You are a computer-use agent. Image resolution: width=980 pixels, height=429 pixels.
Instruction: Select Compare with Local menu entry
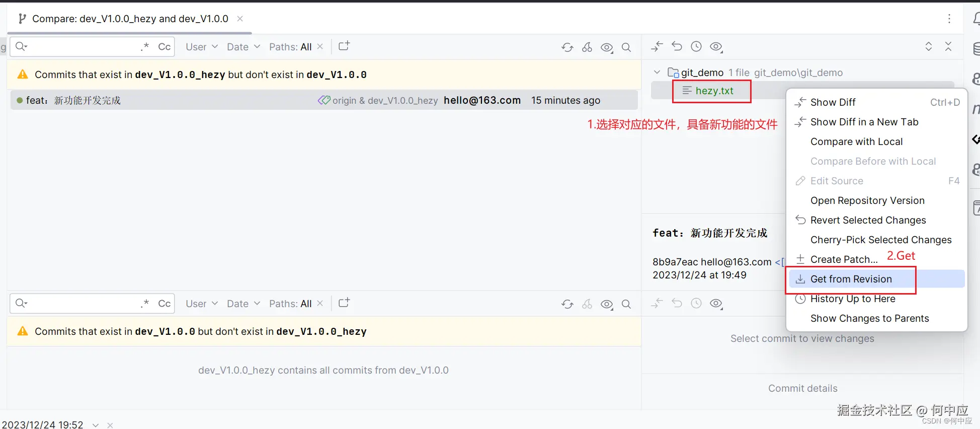click(x=877, y=141)
